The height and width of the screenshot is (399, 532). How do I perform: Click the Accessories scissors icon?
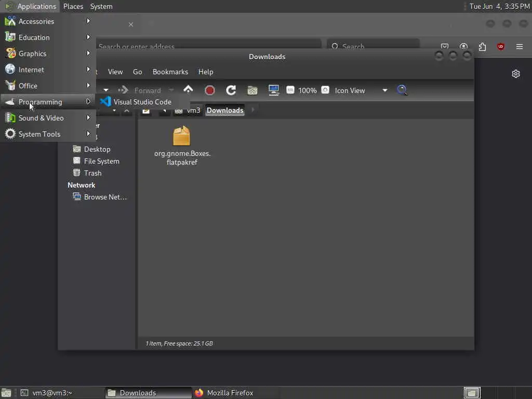tap(10, 21)
